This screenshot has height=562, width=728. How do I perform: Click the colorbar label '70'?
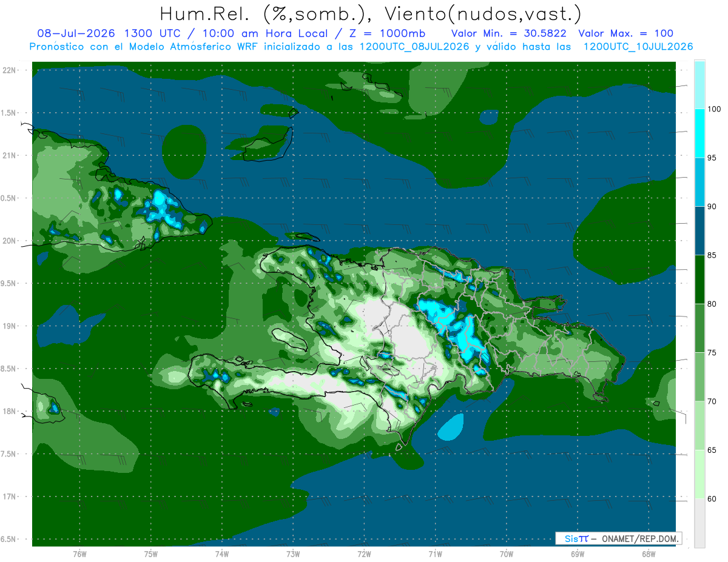coord(713,401)
